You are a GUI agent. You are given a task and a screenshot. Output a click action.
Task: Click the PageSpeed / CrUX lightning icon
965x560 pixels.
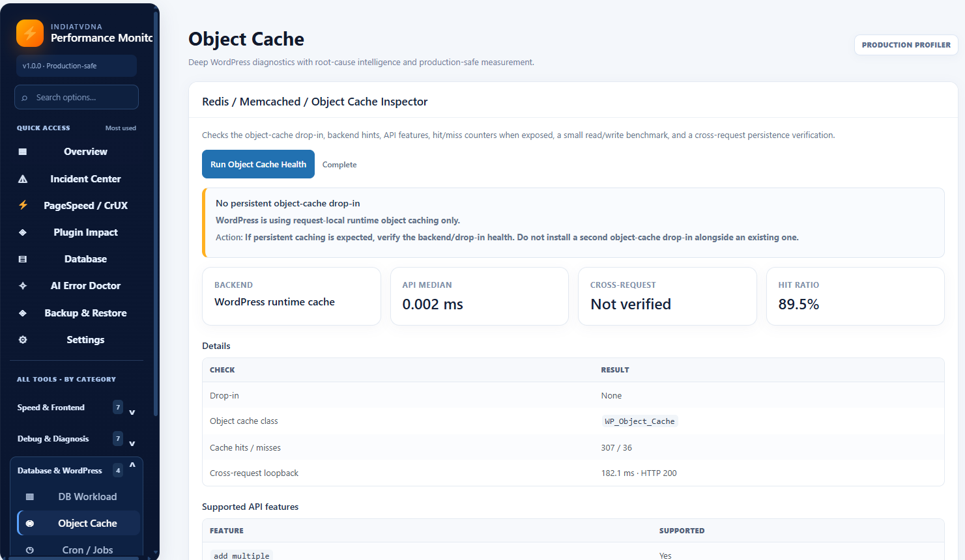click(23, 205)
